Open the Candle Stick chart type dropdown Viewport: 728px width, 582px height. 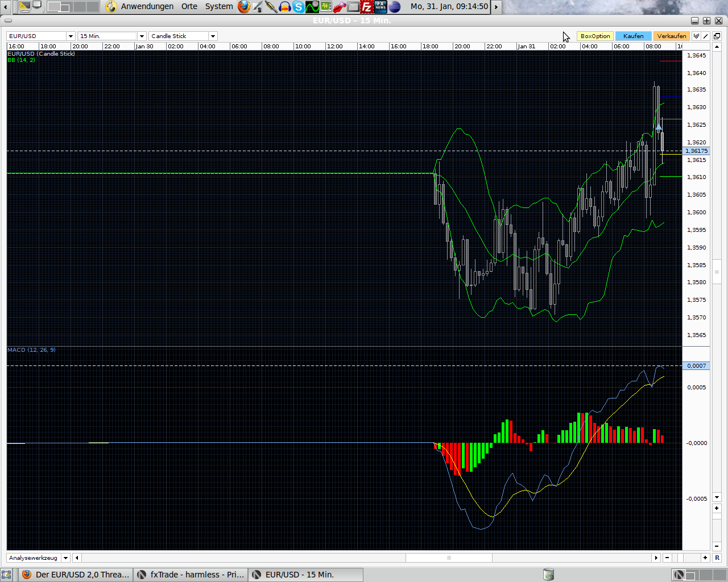click(212, 36)
